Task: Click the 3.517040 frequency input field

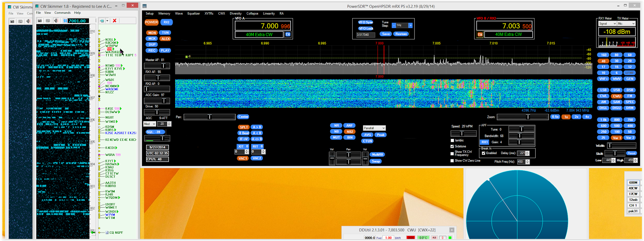Action: pyautogui.click(x=366, y=35)
